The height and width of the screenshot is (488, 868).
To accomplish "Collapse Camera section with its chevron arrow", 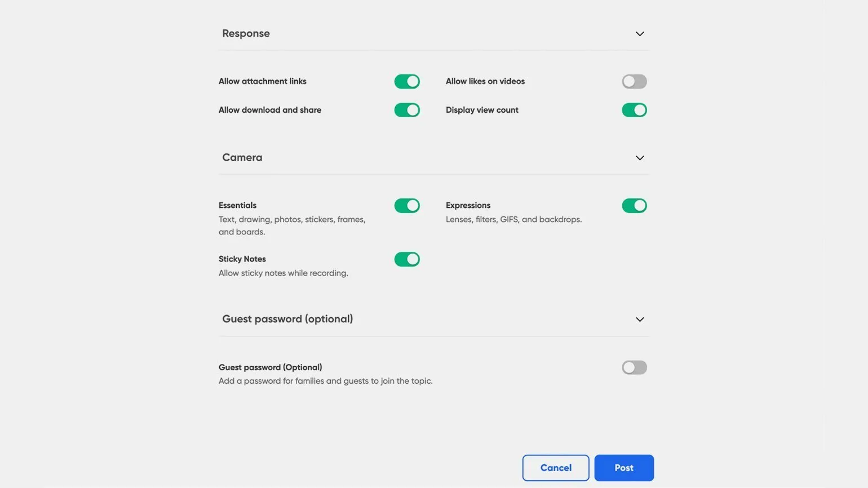I will tap(640, 158).
